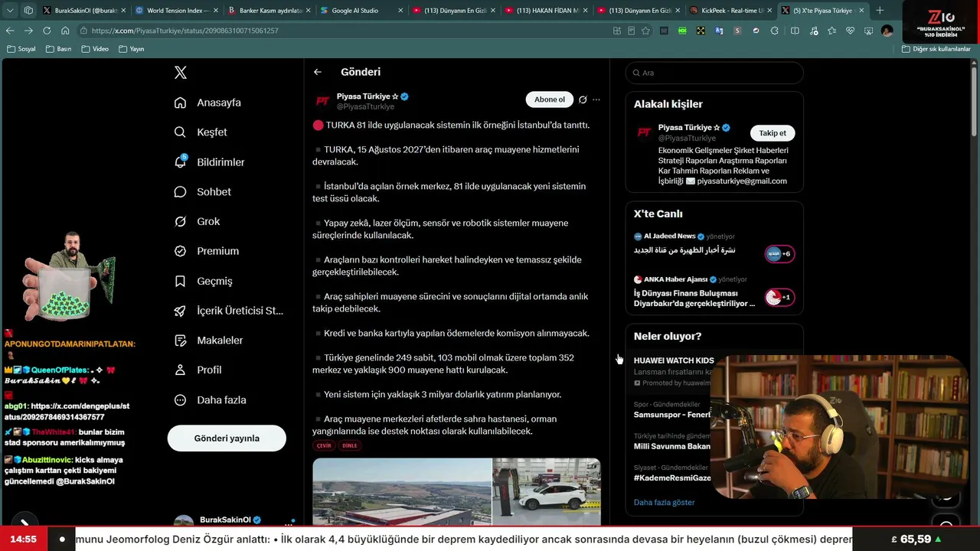Open Makaleler article icon
980x551 pixels.
pos(180,341)
